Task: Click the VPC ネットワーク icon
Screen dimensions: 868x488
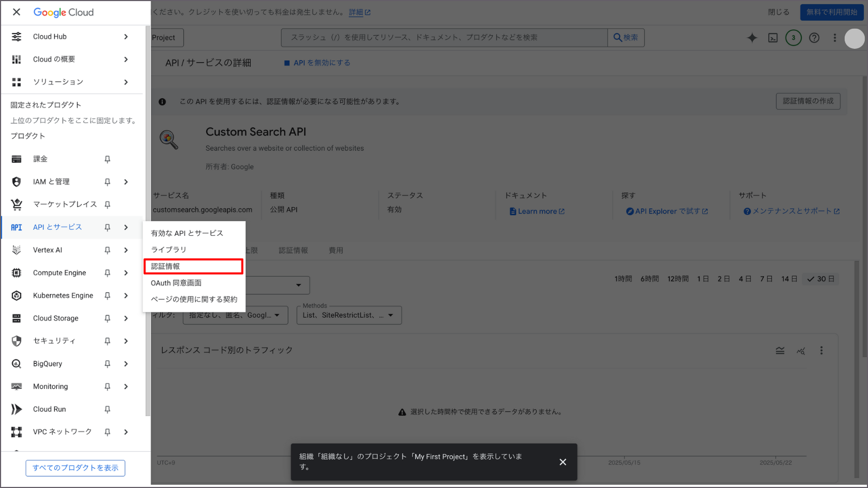Action: [x=17, y=432]
